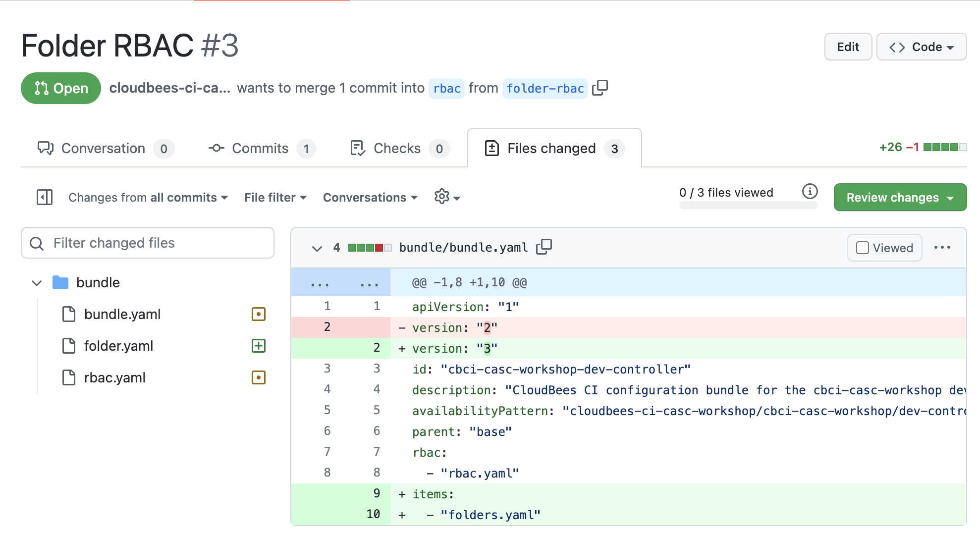This screenshot has height=535, width=980.
Task: Open the diff view settings gear
Action: click(441, 197)
